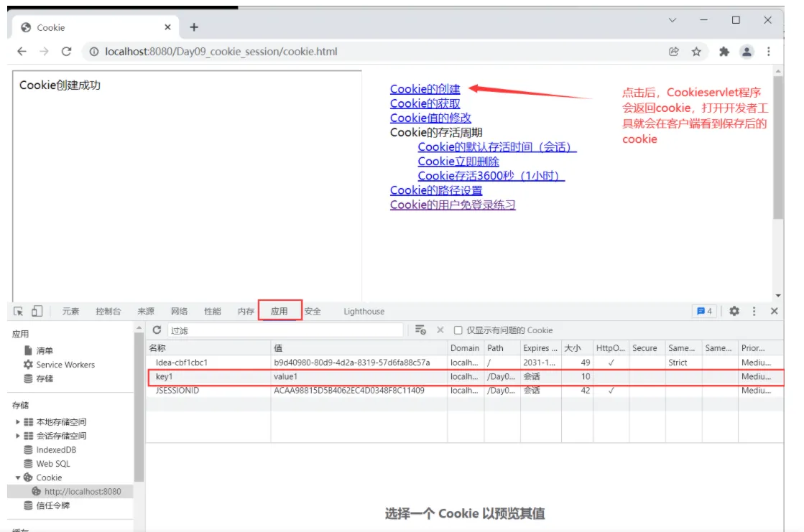This screenshot has width=804, height=532.
Task: Click Cookie立即删除 link
Action: (458, 161)
